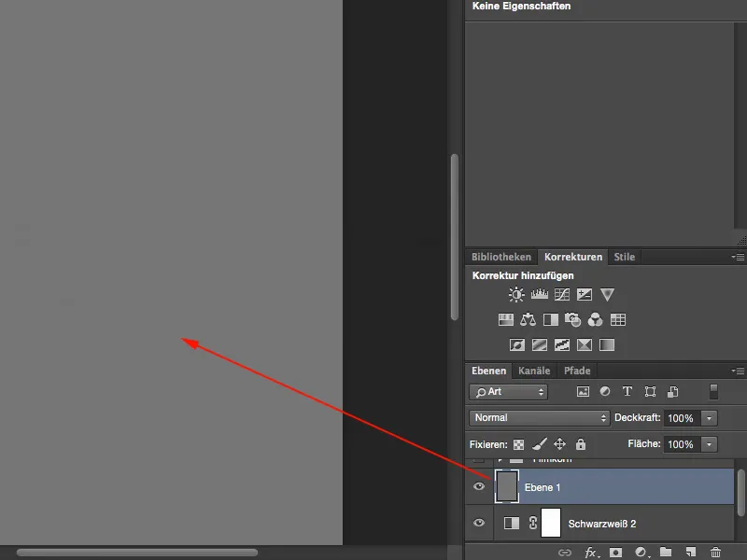
Task: Select the Ebenen tab
Action: [x=488, y=371]
